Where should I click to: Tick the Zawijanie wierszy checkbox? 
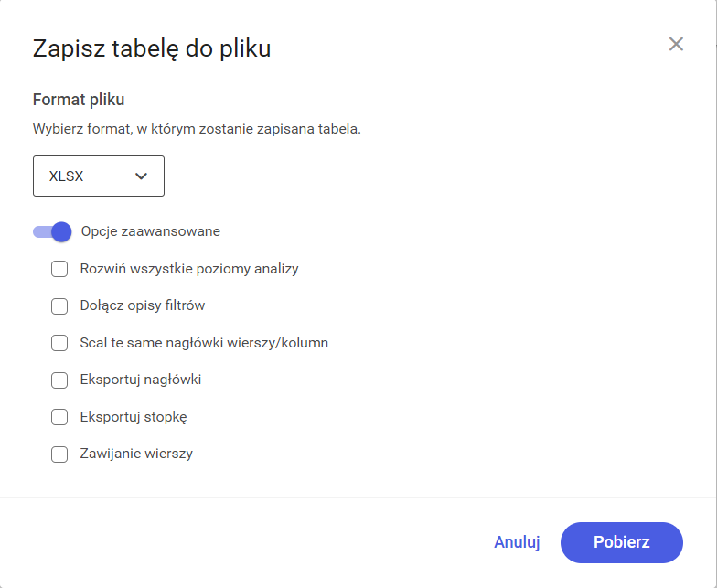59,454
